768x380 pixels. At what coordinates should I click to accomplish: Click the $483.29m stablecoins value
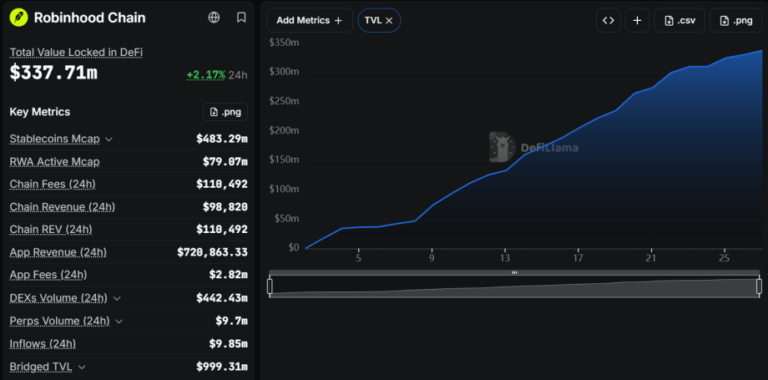coord(222,139)
